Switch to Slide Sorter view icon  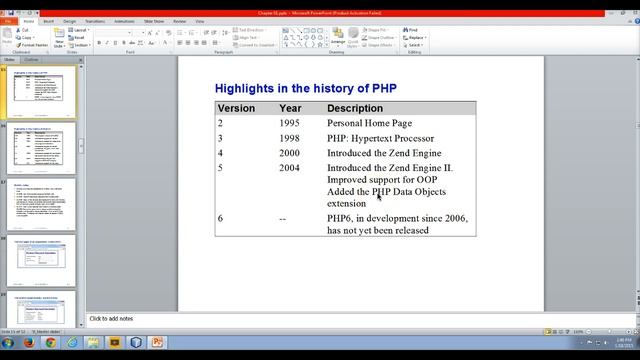tap(554, 332)
